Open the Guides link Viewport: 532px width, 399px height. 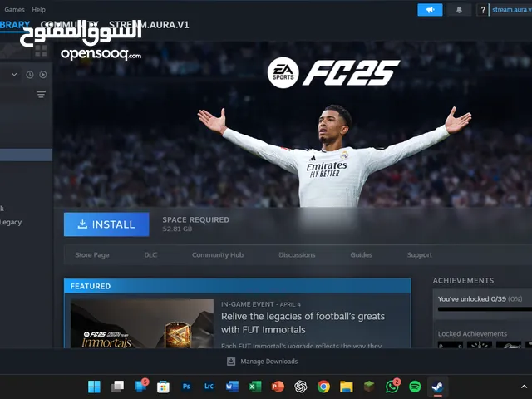coord(362,255)
